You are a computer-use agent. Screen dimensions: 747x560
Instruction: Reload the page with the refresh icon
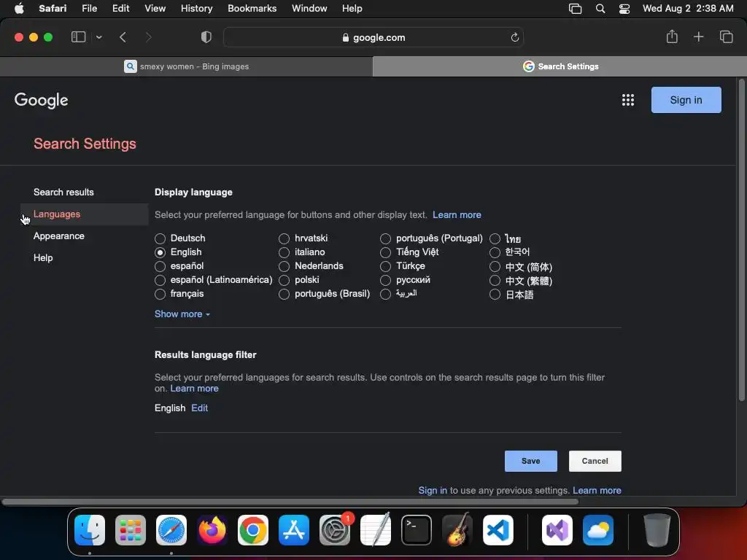pos(514,37)
